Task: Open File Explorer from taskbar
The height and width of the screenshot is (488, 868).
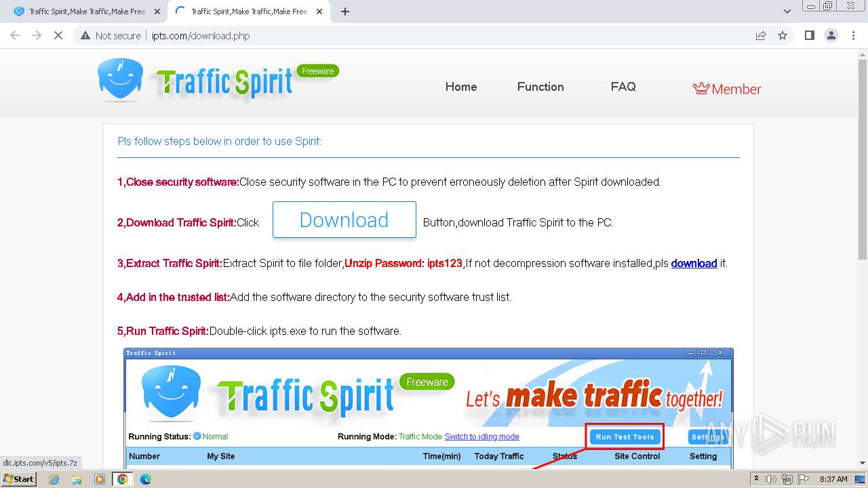Action: (77, 479)
